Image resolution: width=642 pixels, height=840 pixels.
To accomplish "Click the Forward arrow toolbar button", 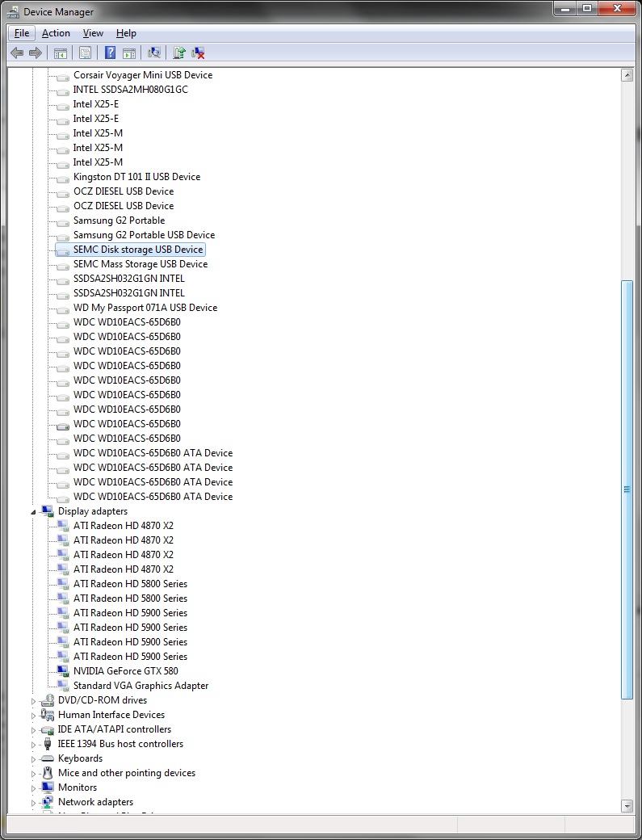I will 36,52.
